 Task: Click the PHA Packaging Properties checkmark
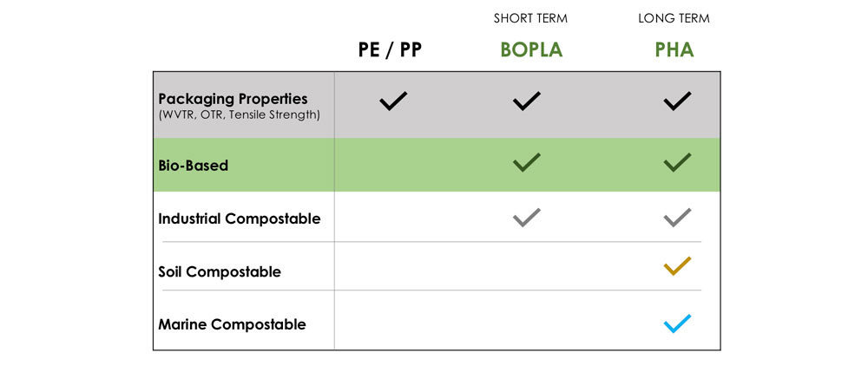point(676,101)
